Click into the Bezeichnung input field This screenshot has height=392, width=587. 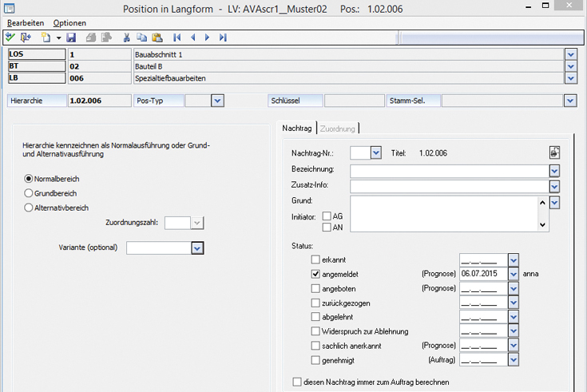point(449,170)
